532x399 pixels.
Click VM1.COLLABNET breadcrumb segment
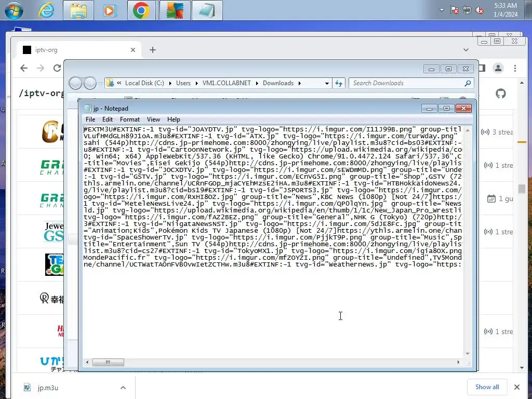[227, 83]
